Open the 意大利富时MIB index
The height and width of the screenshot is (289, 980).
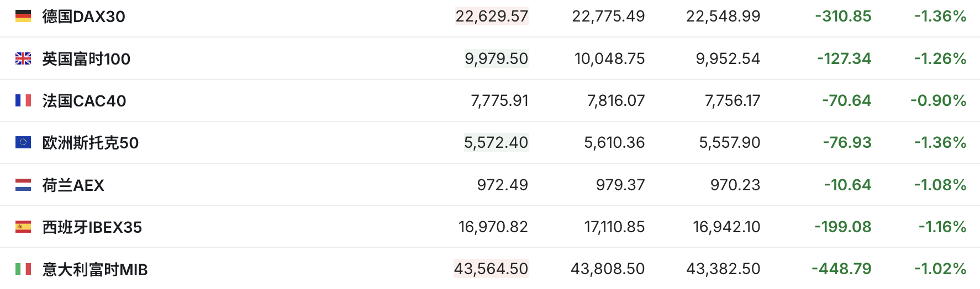(95, 270)
